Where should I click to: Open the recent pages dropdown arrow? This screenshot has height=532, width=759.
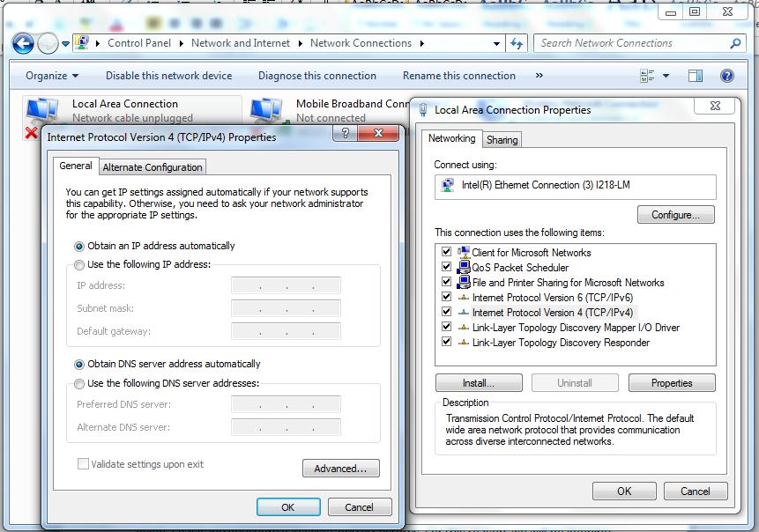click(65, 44)
